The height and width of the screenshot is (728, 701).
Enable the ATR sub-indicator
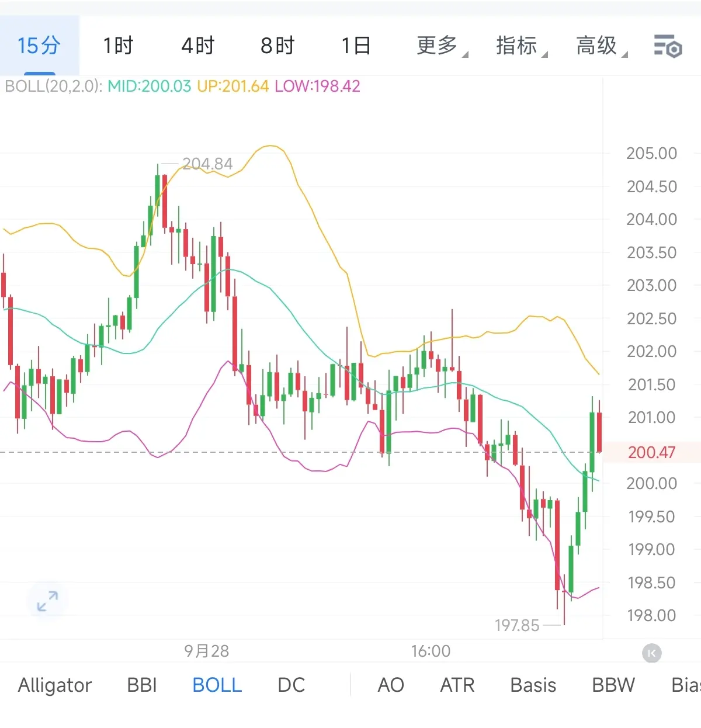point(457,685)
